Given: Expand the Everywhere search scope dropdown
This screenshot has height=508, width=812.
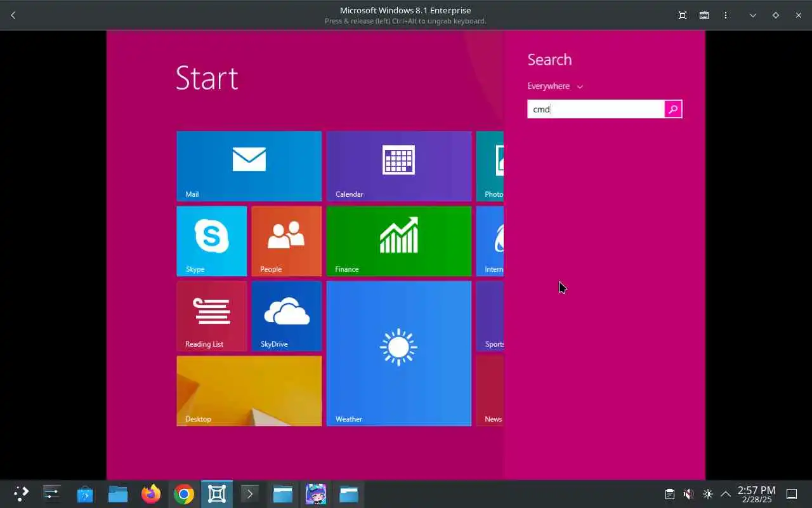Looking at the screenshot, I should coord(555,86).
